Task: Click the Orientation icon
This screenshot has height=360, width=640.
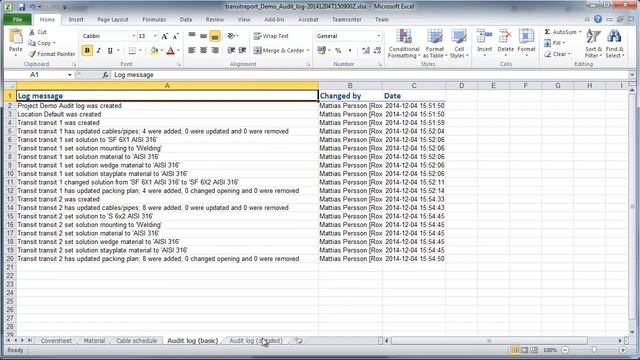Action: pos(231,36)
